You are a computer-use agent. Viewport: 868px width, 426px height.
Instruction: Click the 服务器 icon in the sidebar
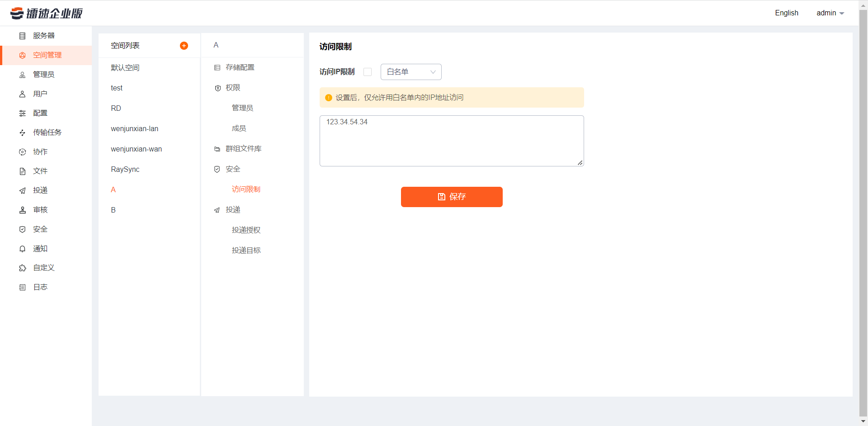pos(22,36)
